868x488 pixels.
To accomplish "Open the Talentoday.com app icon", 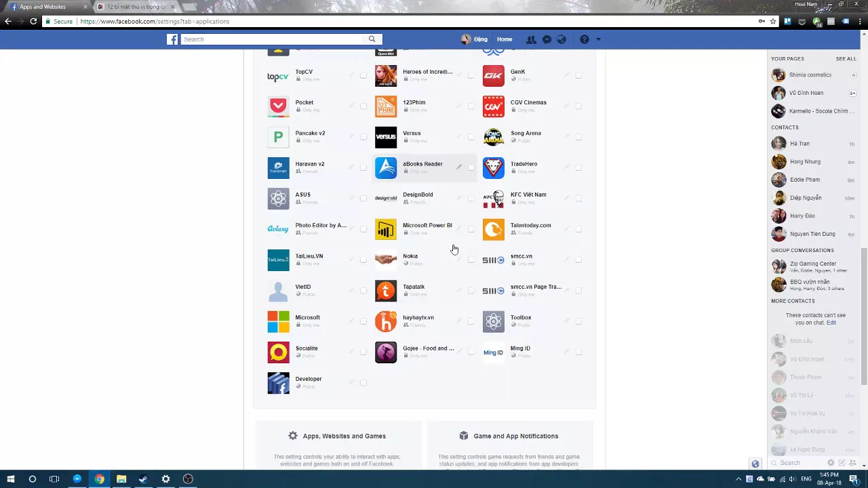I will click(494, 229).
